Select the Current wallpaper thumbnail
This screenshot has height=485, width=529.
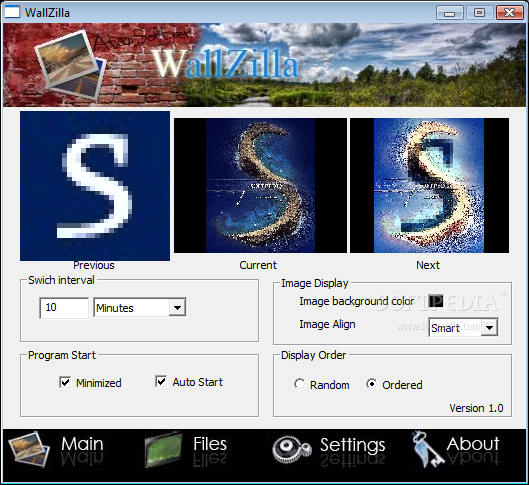click(260, 185)
